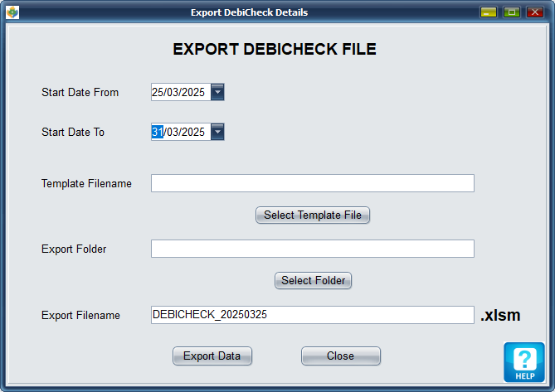Click the EXPORT DEBICHECK FILE heading
The height and width of the screenshot is (392, 555).
[x=275, y=50]
